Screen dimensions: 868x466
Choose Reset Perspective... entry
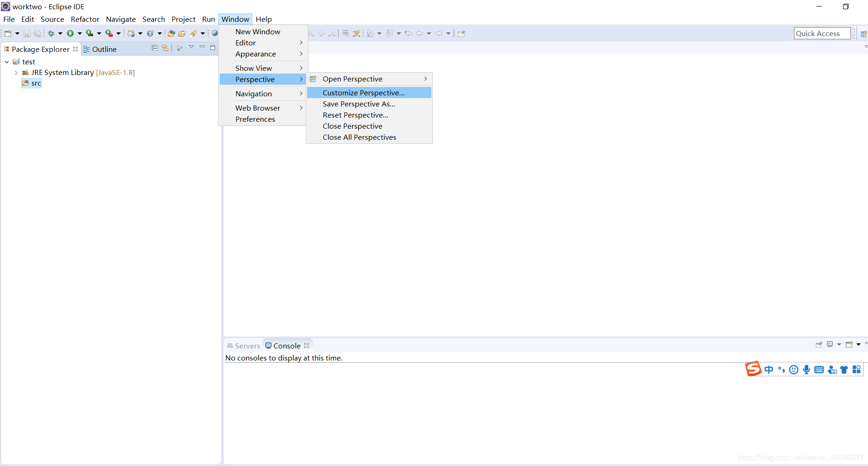tap(369, 115)
